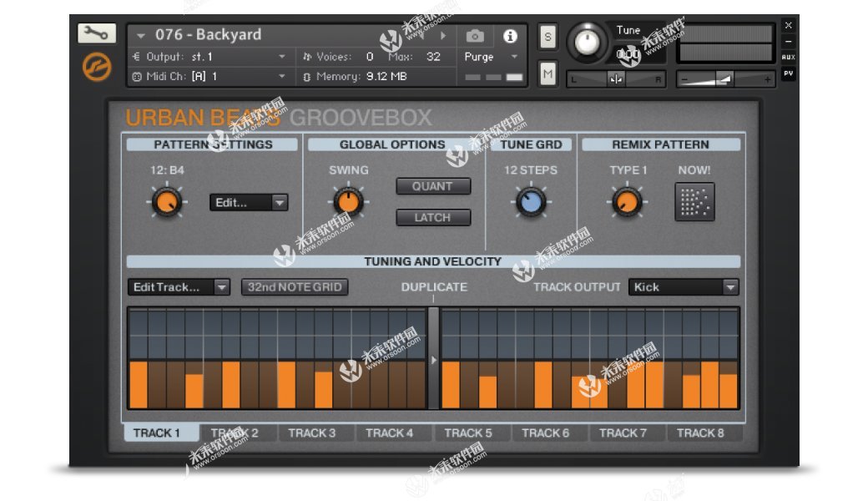The width and height of the screenshot is (868, 501).
Task: Switch to the TRACK 1 tab
Action: pos(161,433)
